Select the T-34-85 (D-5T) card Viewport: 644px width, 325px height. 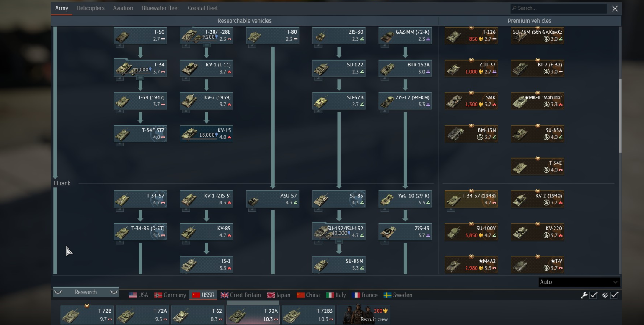tap(140, 232)
